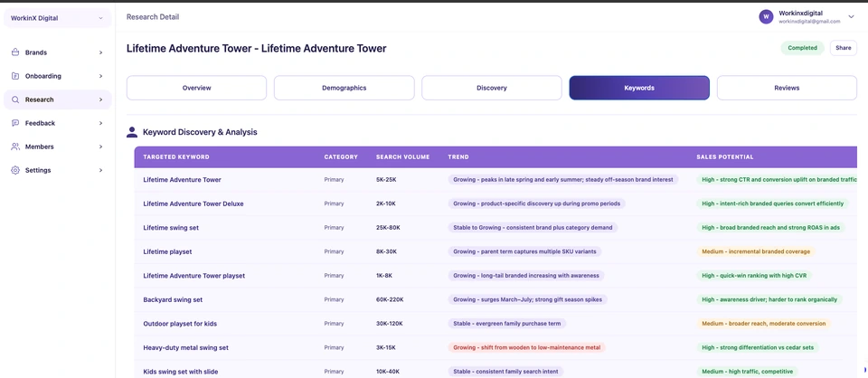This screenshot has width=868, height=378.
Task: Select the Outdoor playset for kids keyword
Action: coord(180,323)
